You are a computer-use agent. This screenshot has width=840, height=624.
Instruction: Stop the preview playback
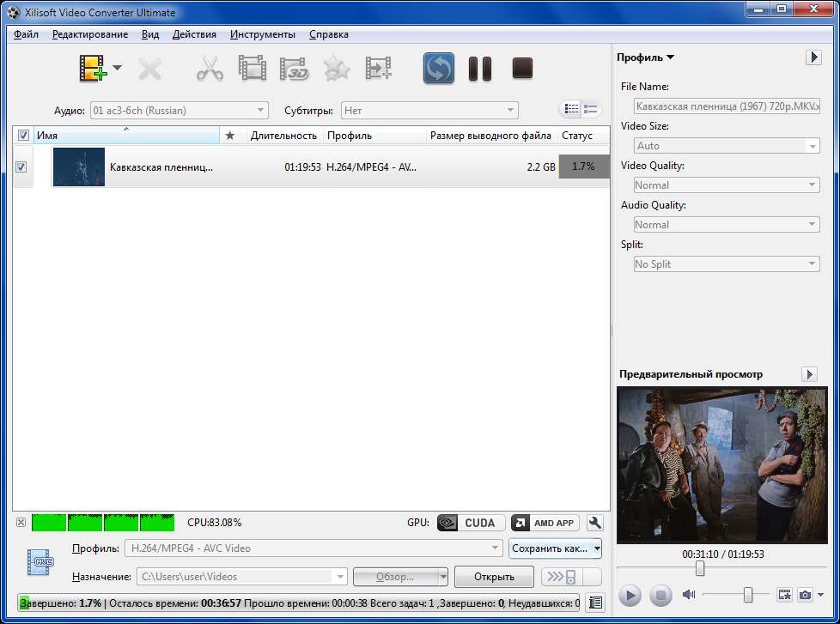coord(660,595)
